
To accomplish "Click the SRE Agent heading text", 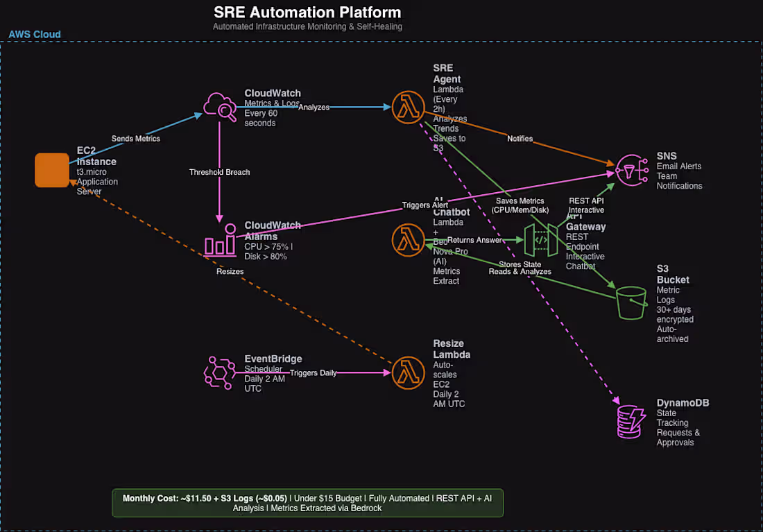I will click(x=447, y=74).
